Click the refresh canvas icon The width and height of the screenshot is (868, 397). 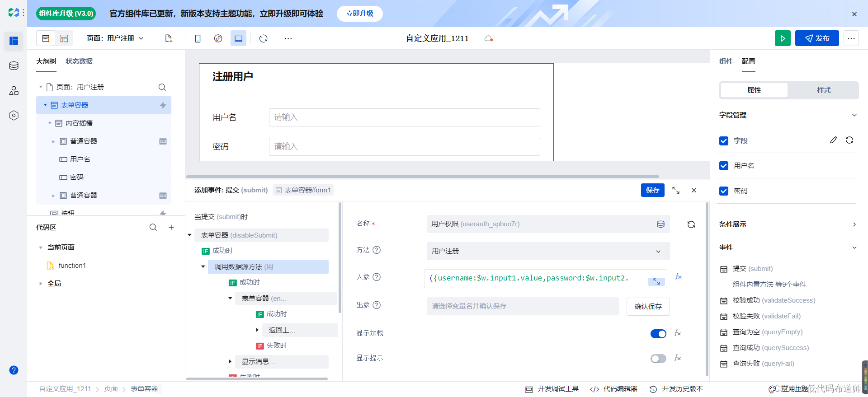coord(263,39)
